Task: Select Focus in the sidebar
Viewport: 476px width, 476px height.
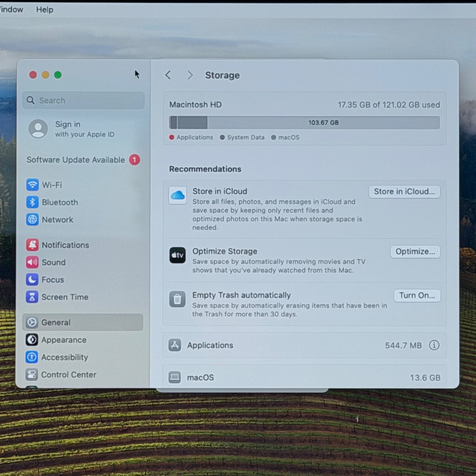Action: click(x=52, y=280)
